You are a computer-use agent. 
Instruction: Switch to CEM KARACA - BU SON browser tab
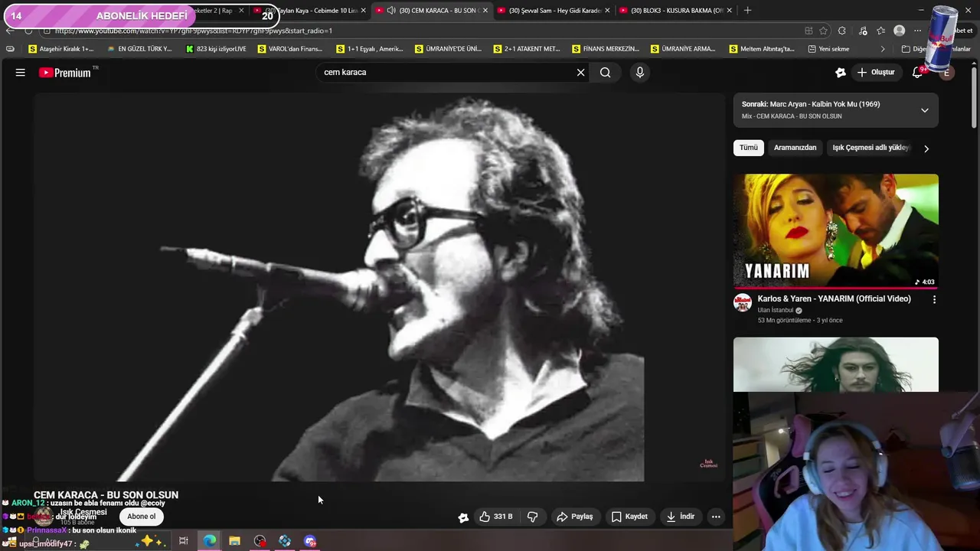(x=432, y=11)
